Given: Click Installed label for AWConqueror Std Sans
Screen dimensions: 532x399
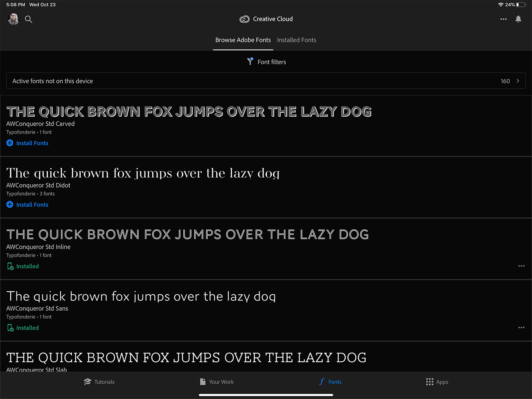Looking at the screenshot, I should click(x=27, y=328).
